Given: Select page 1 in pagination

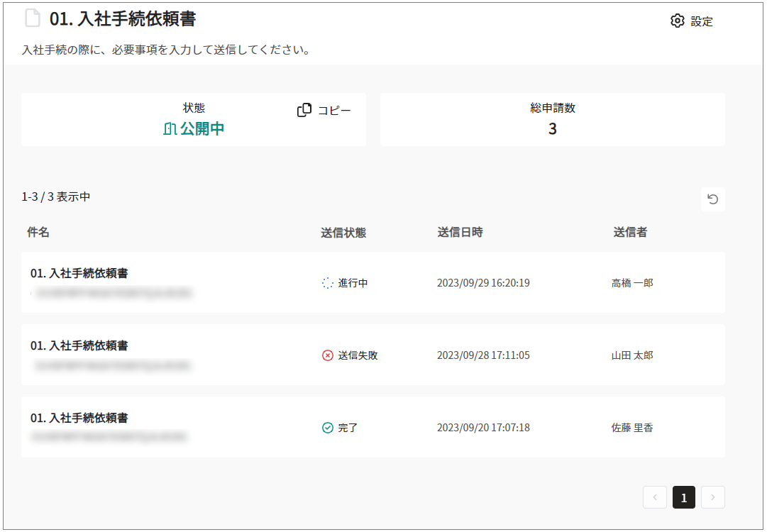Looking at the screenshot, I should (x=683, y=497).
